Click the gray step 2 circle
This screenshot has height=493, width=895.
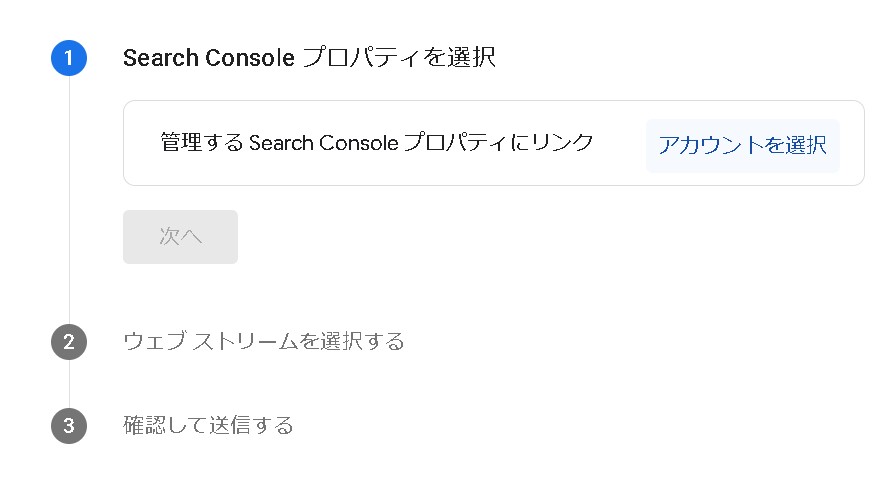point(68,341)
